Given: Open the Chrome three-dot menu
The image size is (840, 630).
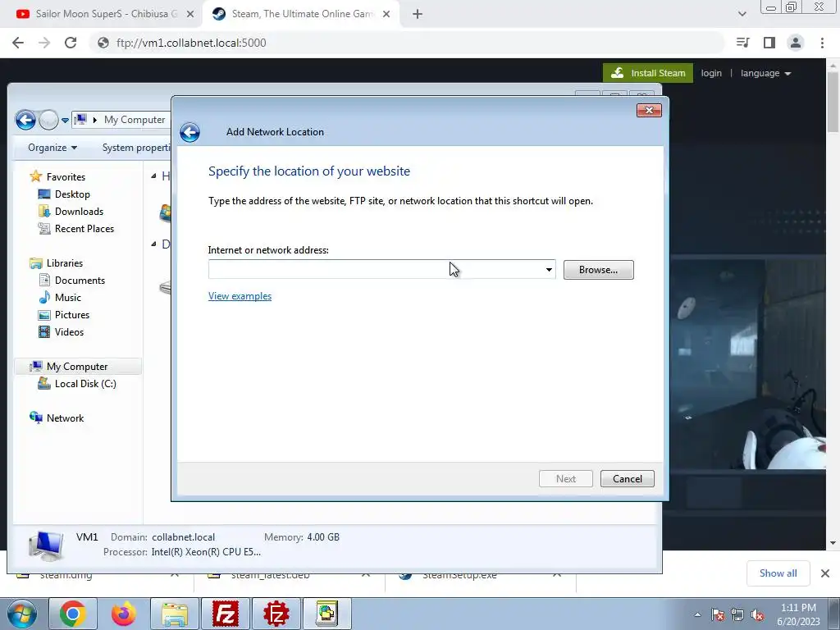Looking at the screenshot, I should (822, 43).
